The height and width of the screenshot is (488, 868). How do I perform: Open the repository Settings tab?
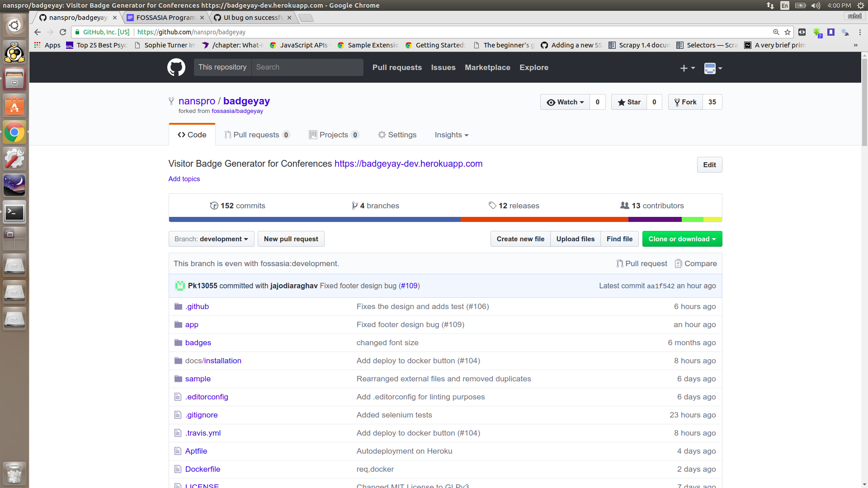397,135
